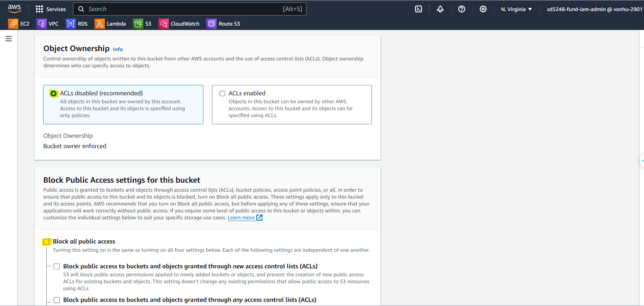The height and width of the screenshot is (306, 644).
Task: Open the account menu sd5248-fund-iam-admin
Action: point(594,9)
